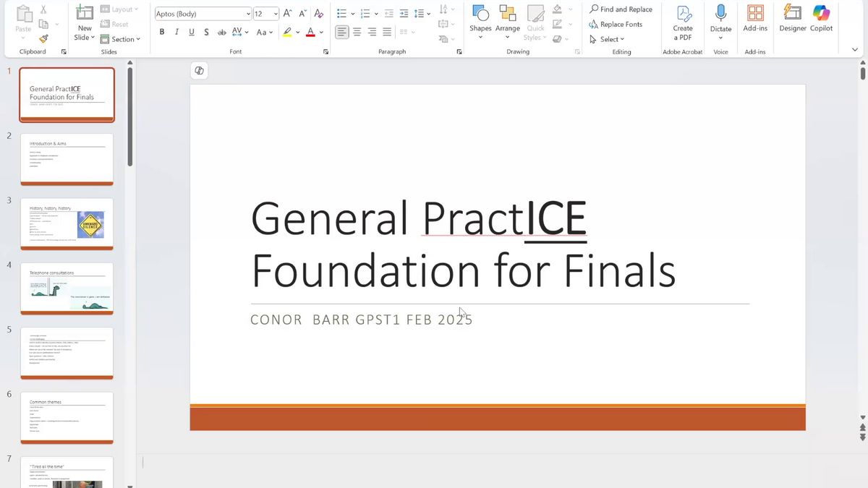Increase font size with the larger A
868x488 pixels.
click(287, 14)
